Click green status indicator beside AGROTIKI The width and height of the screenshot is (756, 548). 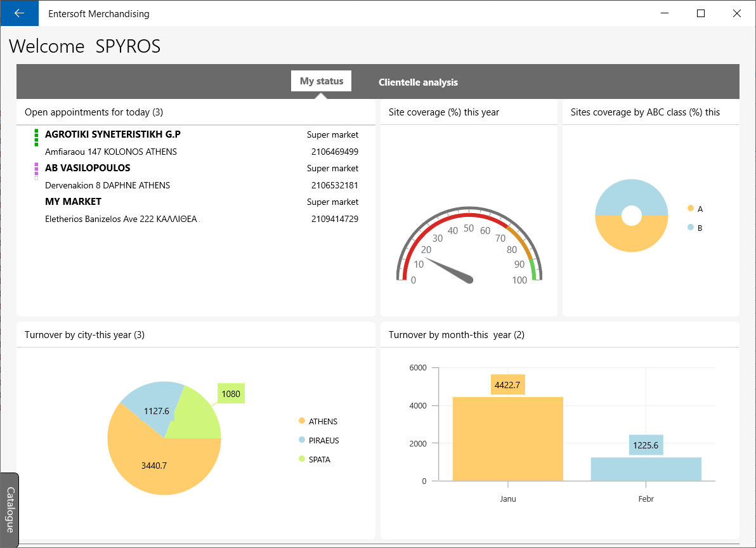[36, 138]
